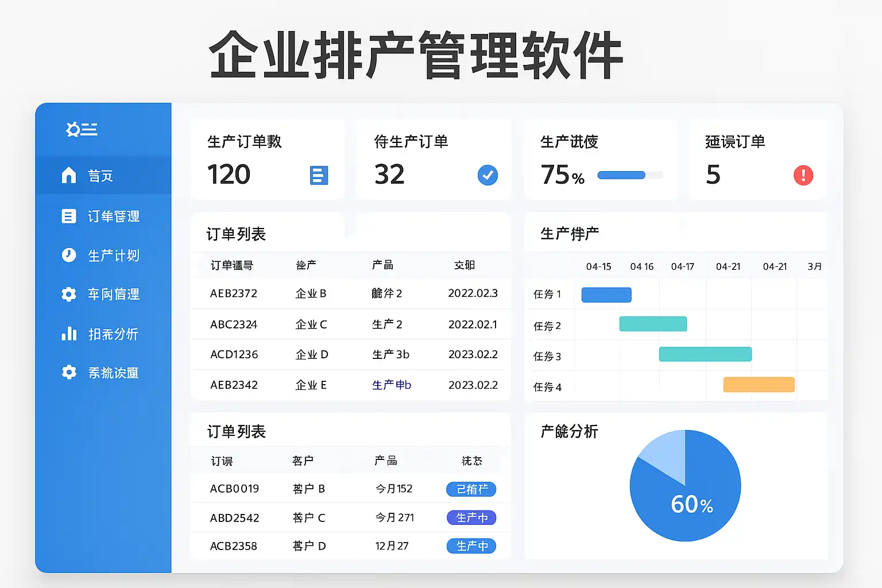Select order ACB2358 in the lower table
882x588 pixels.
click(233, 546)
